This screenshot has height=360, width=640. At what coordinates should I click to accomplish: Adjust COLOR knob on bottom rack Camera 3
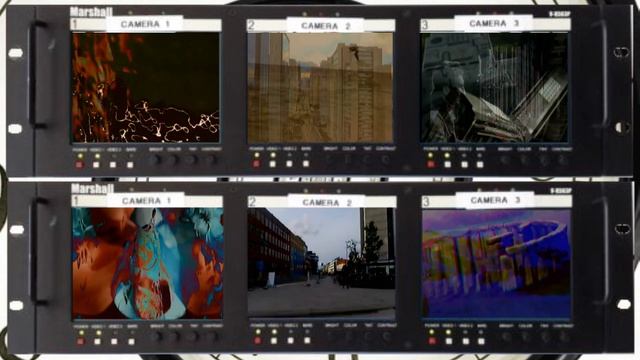click(525, 337)
